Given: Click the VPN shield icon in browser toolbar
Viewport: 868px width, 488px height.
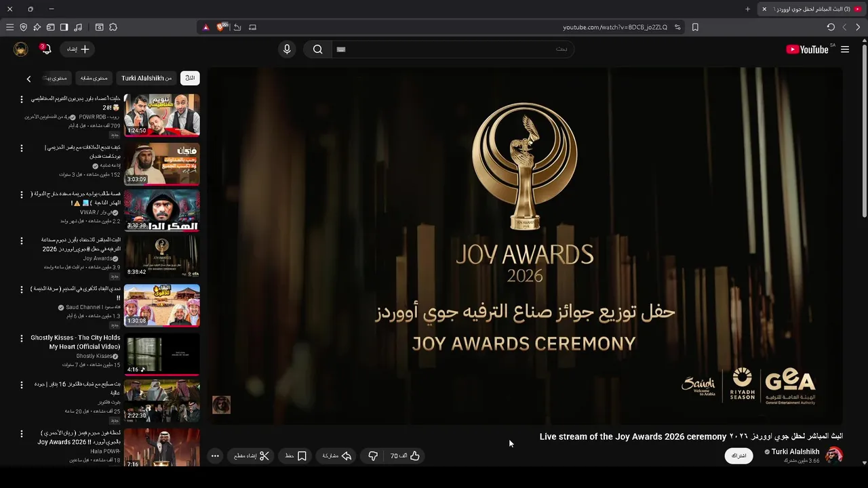Looking at the screenshot, I should pos(23,27).
